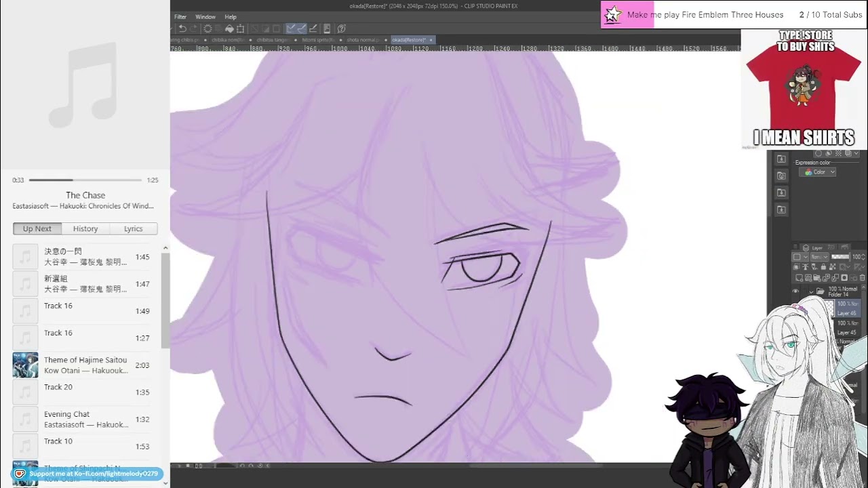Open smartphone connection icon in command bar

(327, 28)
